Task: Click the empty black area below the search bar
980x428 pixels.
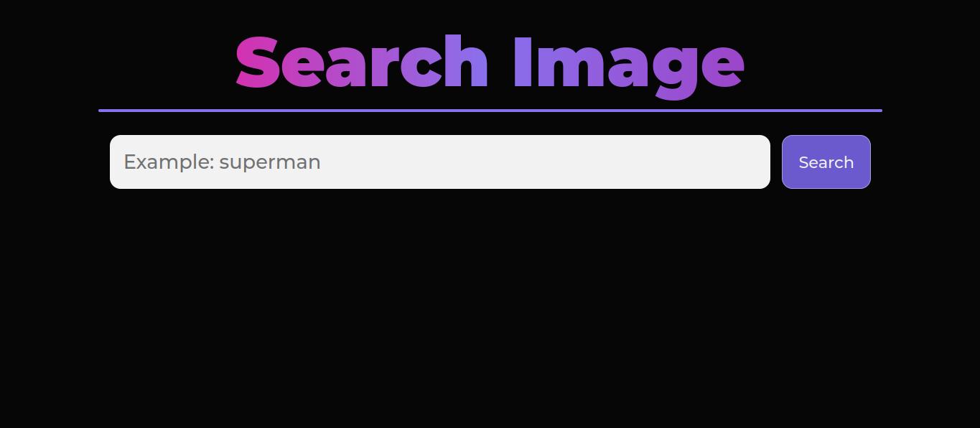Action: [490, 309]
